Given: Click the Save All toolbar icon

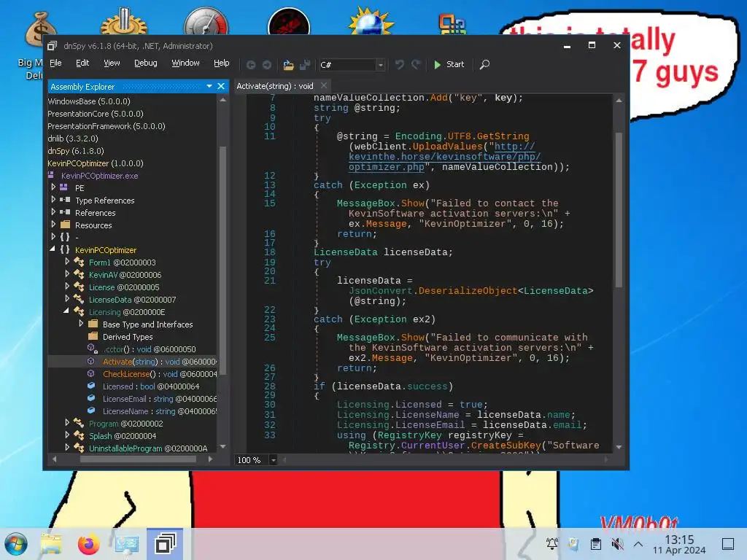Looking at the screenshot, I should coord(305,65).
